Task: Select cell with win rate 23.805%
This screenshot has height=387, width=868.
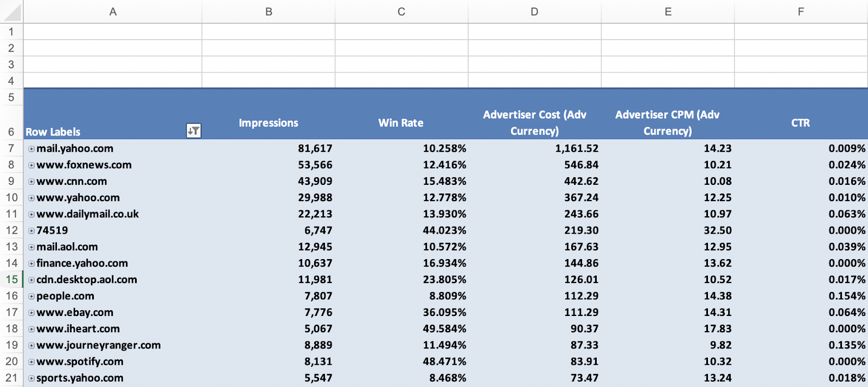Action: point(401,279)
